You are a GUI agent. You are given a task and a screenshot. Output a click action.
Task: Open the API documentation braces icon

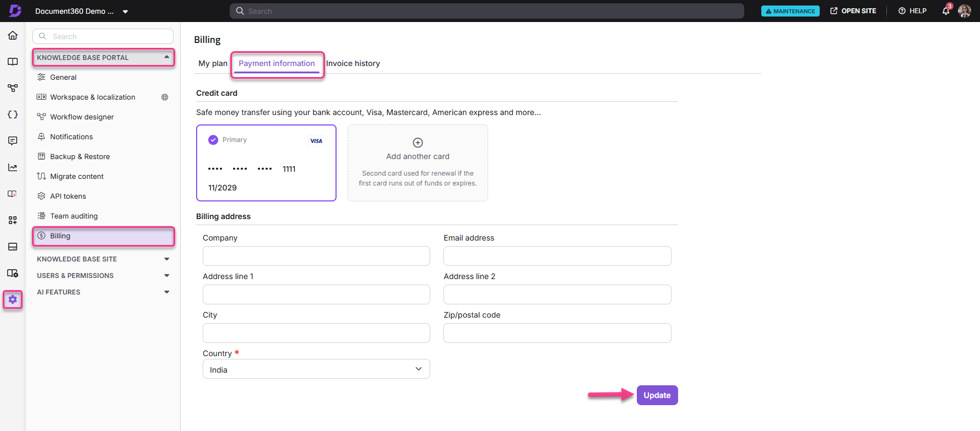click(13, 114)
